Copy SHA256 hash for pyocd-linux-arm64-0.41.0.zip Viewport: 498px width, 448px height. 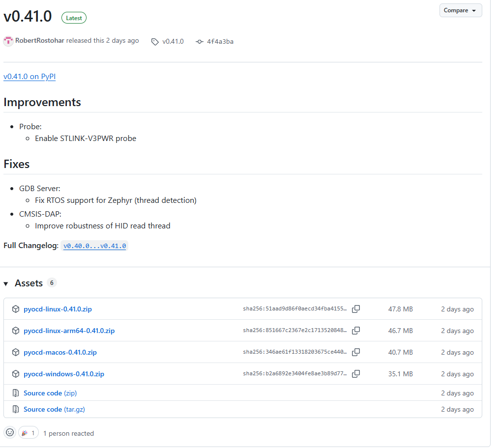point(356,331)
